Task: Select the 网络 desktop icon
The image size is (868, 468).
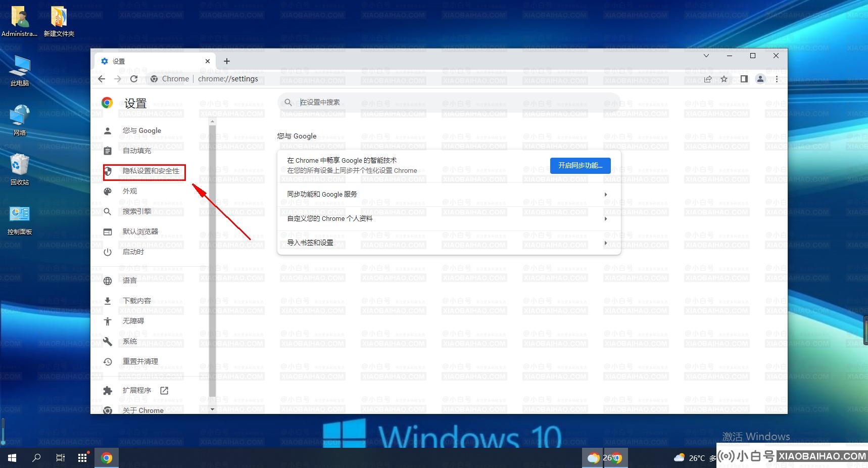Action: click(x=20, y=120)
